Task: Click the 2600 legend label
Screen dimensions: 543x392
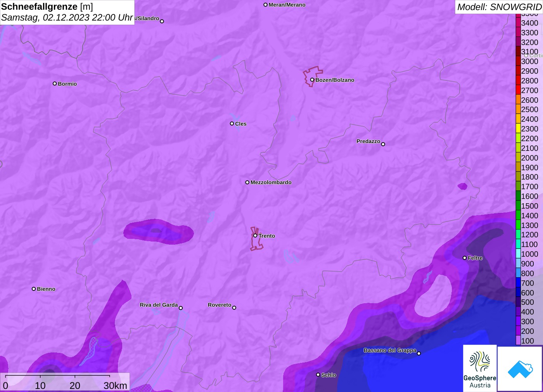Action: pyautogui.click(x=529, y=100)
